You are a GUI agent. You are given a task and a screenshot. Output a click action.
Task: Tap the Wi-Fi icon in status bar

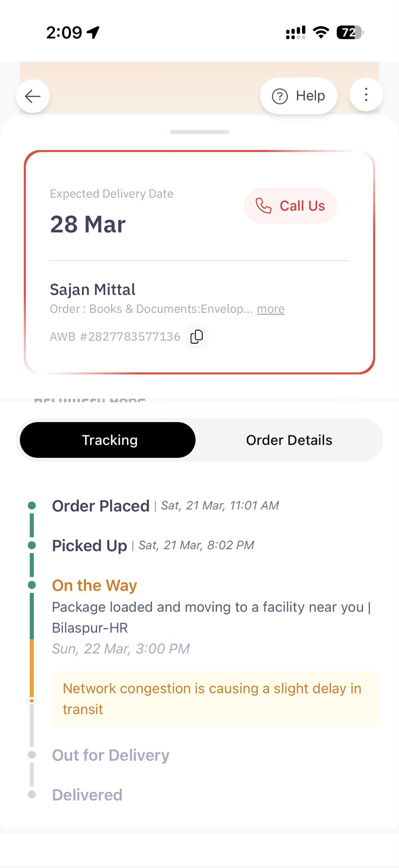[x=321, y=32]
